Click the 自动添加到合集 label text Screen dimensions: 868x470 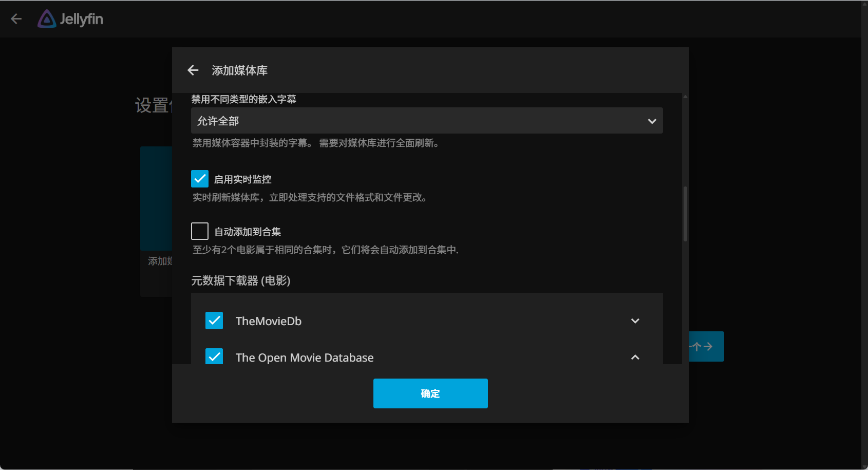click(248, 232)
